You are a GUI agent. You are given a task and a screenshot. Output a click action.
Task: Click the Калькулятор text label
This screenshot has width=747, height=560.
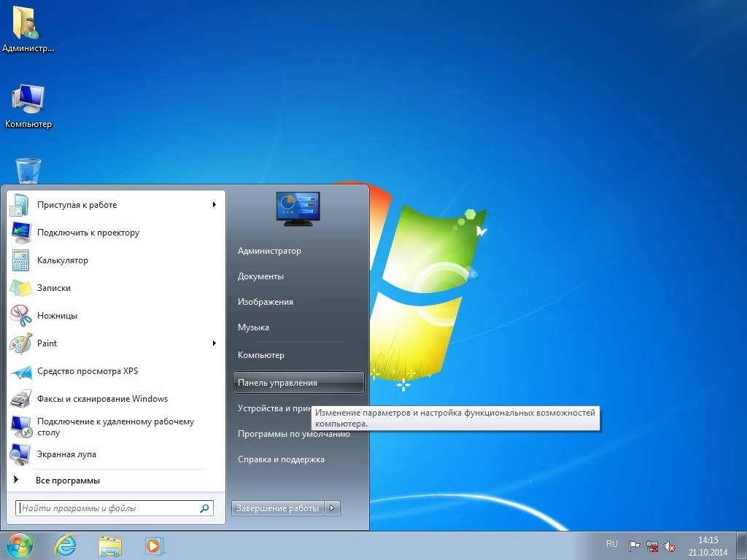click(x=63, y=260)
